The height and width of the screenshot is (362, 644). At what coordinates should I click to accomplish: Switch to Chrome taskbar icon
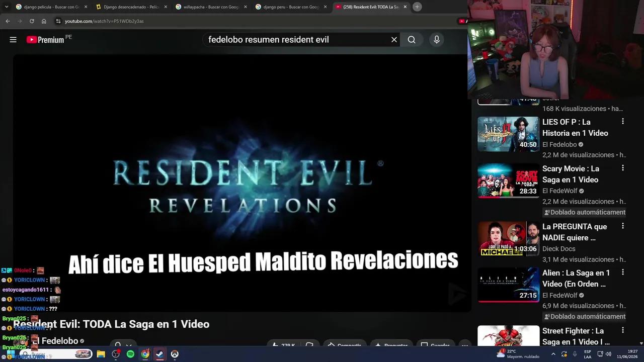(x=145, y=354)
